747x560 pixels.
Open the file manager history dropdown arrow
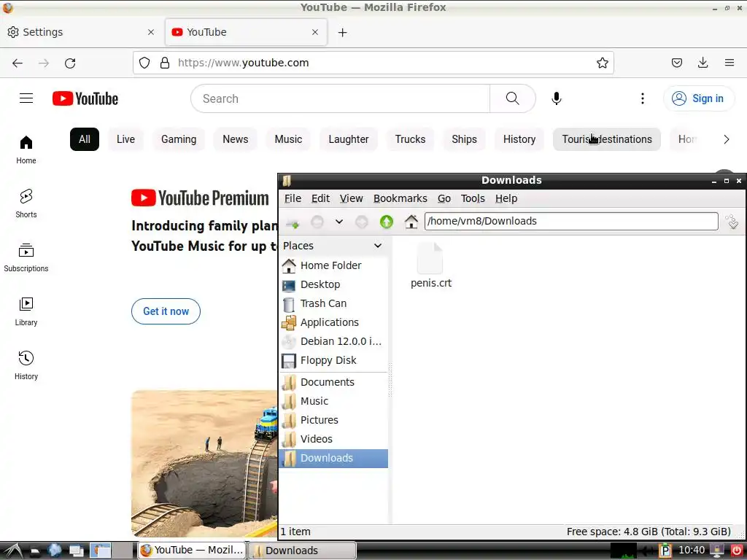pos(339,222)
